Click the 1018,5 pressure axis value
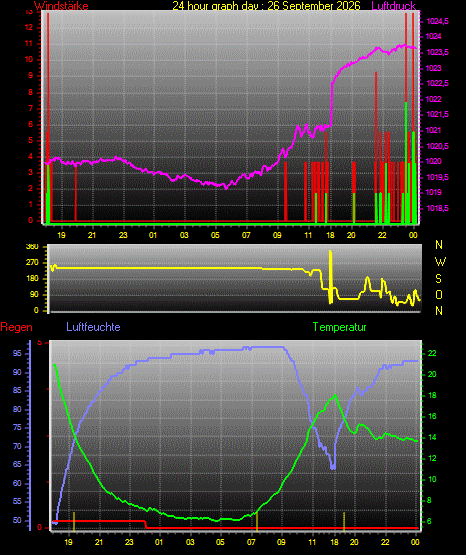 point(437,208)
